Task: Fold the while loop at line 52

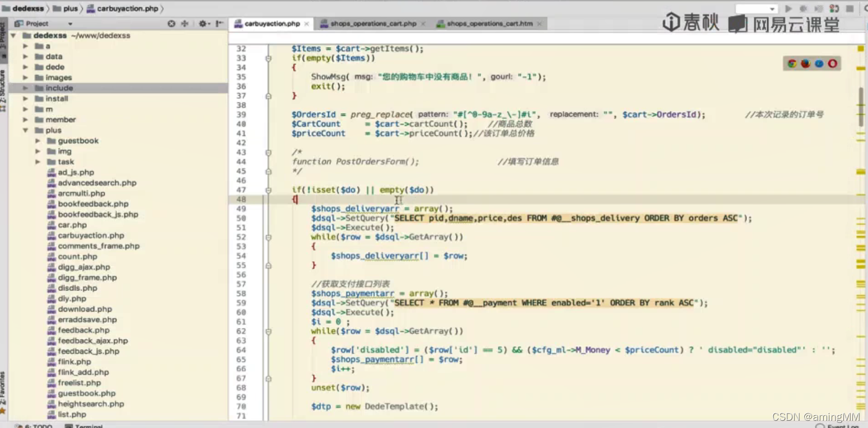Action: 268,237
